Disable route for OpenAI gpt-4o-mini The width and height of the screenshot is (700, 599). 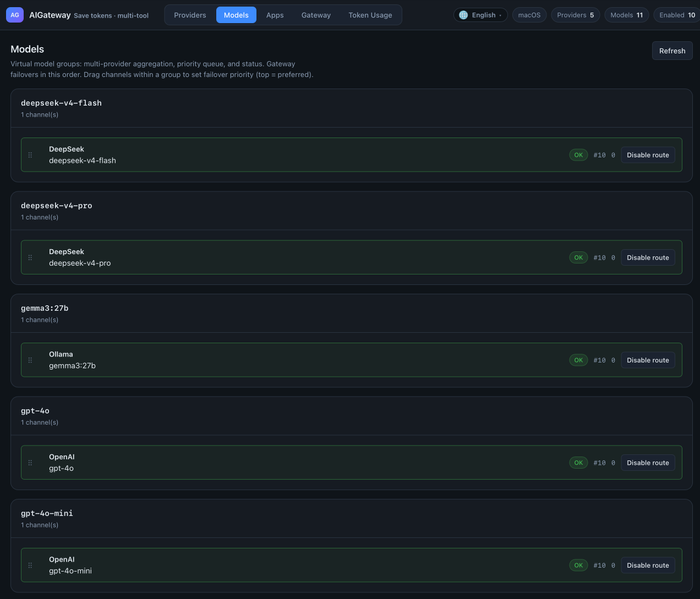click(648, 565)
